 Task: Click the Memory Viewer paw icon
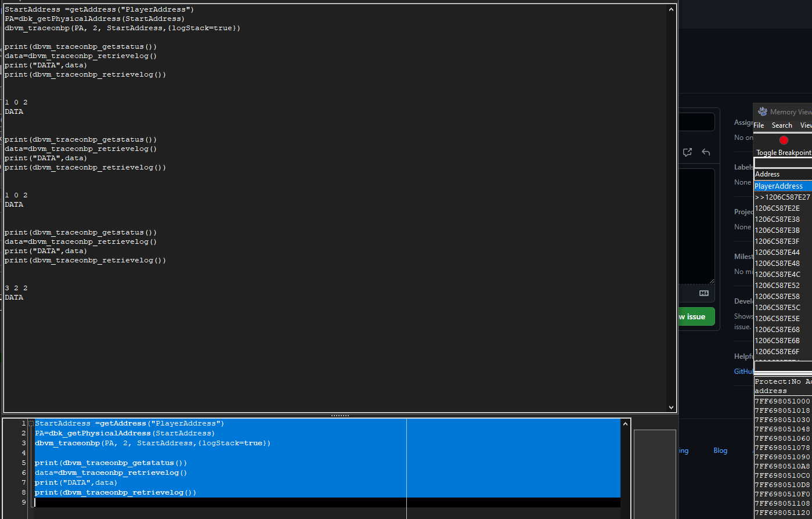[x=762, y=111]
